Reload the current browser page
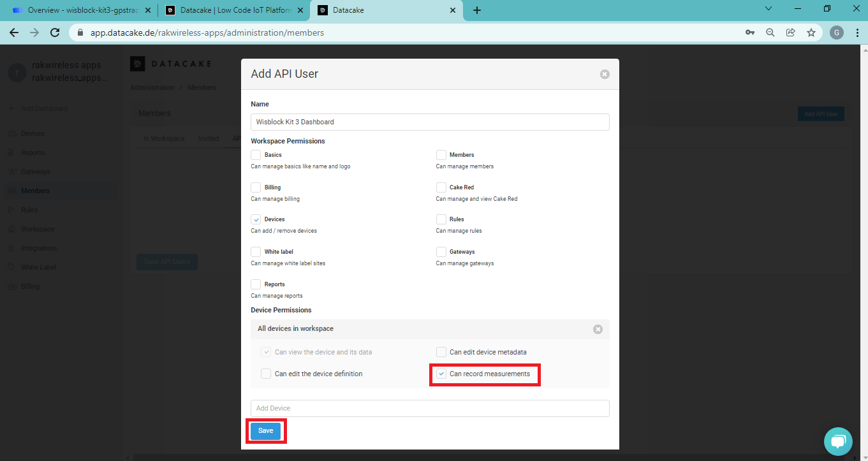Screen dimensions: 868x461 click(x=55, y=33)
